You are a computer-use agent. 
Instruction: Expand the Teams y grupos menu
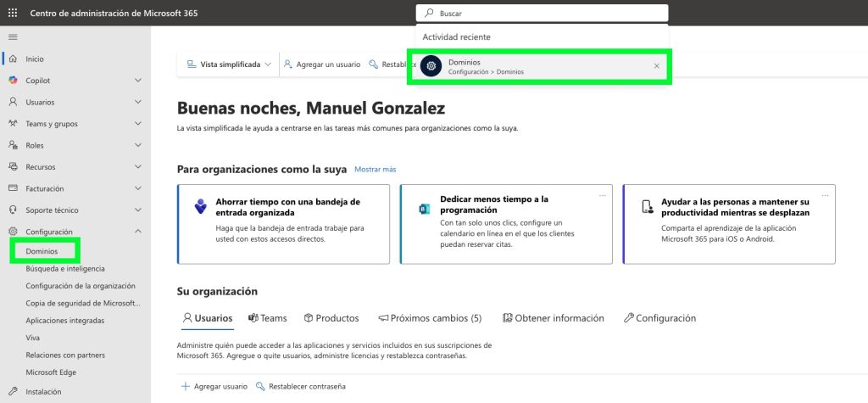coord(138,123)
